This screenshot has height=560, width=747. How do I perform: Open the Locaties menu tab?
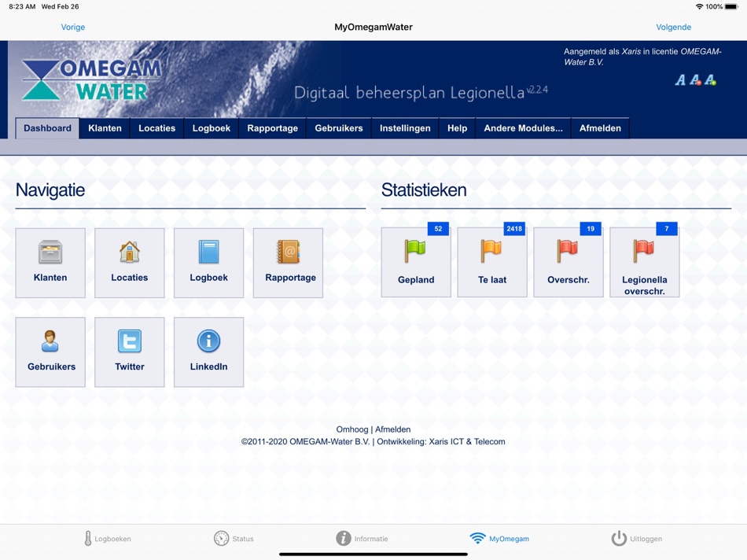156,128
